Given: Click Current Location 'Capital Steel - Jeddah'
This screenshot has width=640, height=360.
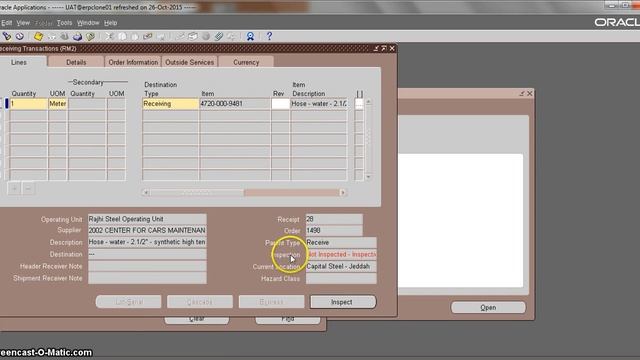Looking at the screenshot, I should [341, 266].
